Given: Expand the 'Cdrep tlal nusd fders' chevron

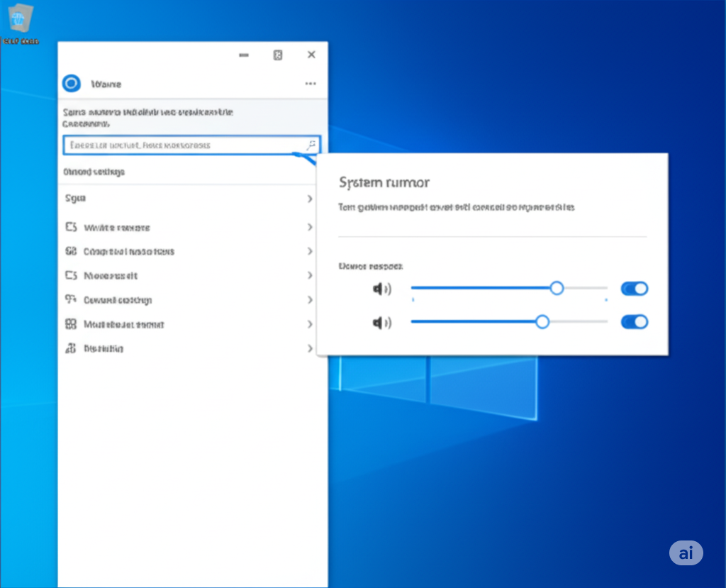Looking at the screenshot, I should 310,251.
